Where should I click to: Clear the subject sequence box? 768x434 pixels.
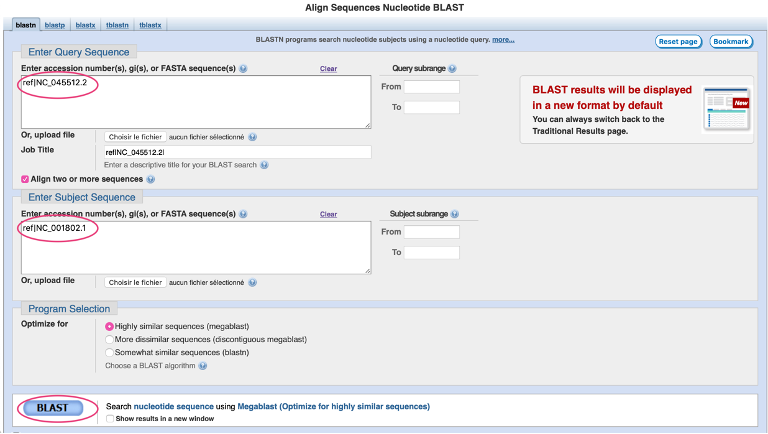pos(328,215)
